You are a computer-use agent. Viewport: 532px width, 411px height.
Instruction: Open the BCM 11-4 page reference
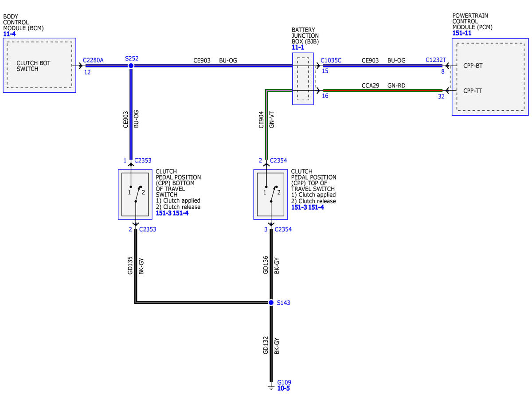pos(9,34)
